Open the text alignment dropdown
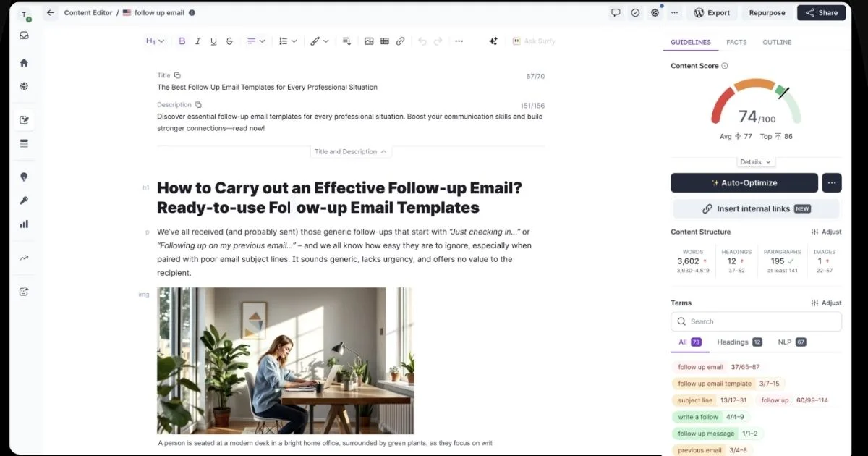Viewport: 868px width, 456px height. pos(256,41)
